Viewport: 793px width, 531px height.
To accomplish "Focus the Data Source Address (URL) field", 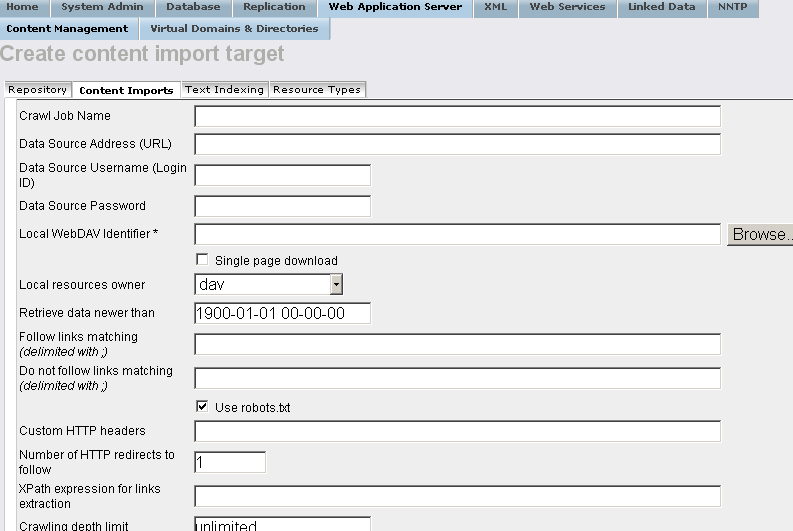I will tap(457, 144).
